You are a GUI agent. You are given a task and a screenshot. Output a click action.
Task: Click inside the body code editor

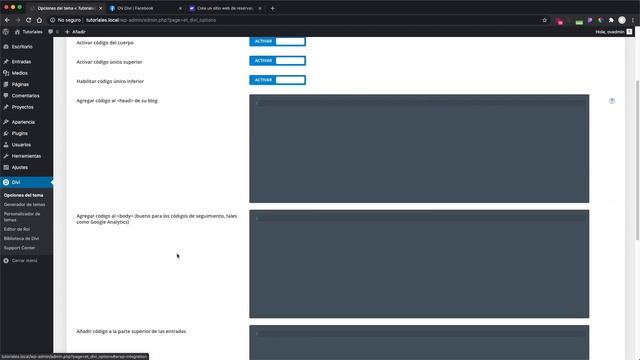pos(419,264)
